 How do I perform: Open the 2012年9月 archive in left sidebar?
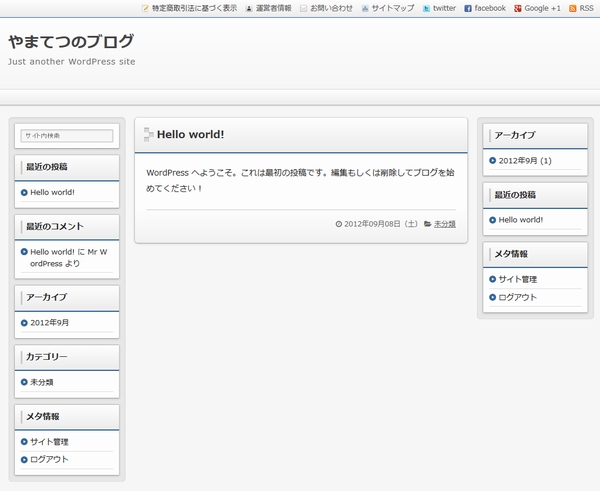tap(49, 323)
